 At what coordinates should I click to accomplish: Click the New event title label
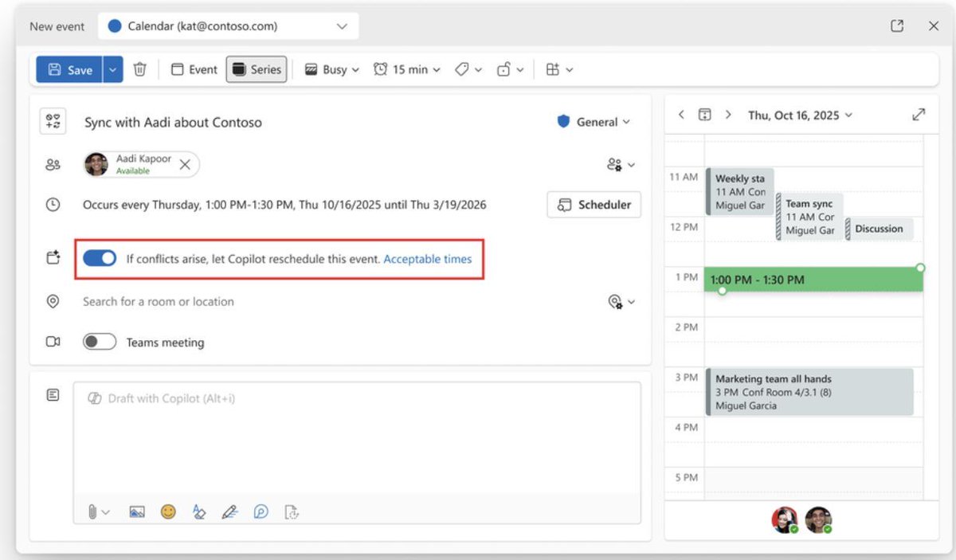click(x=57, y=26)
